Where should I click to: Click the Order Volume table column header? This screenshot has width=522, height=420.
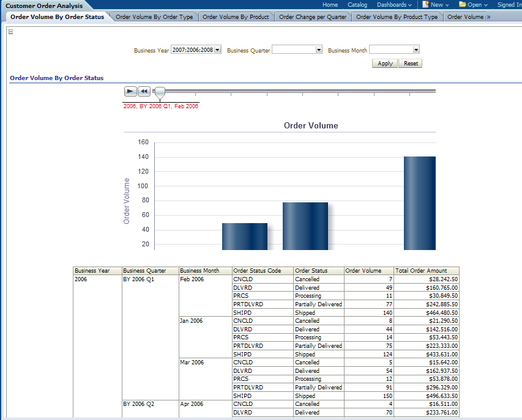[x=368, y=271]
